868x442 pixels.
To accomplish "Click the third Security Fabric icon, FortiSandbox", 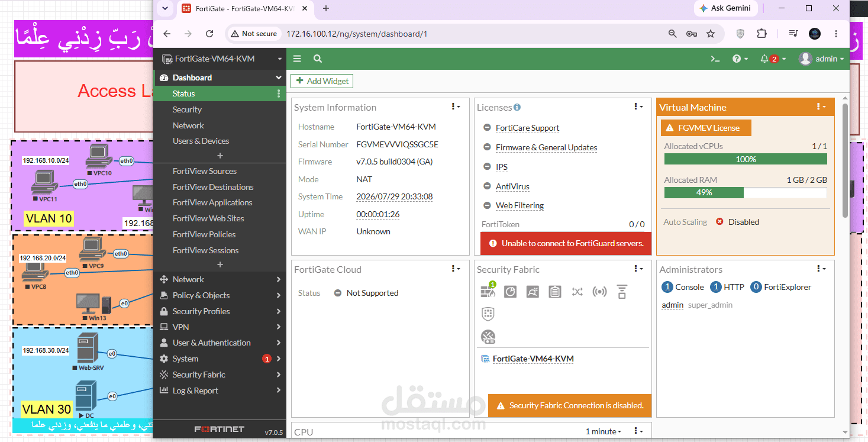I will coord(533,292).
